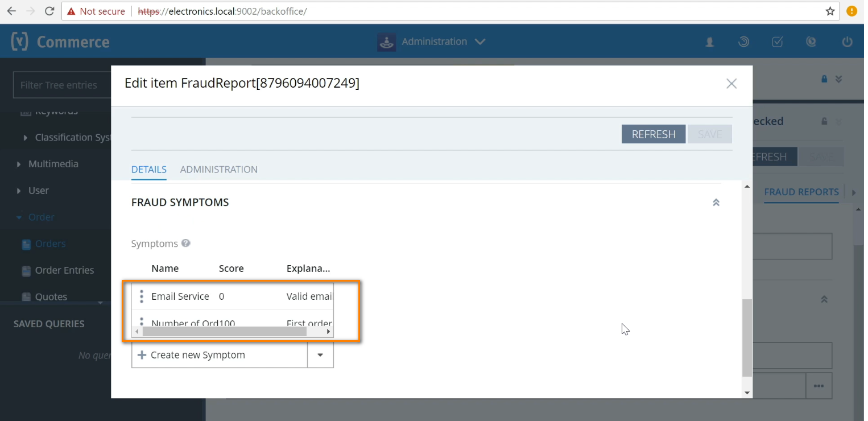Select Orders in the tree
Screen dimensions: 868x421
[x=51, y=243]
